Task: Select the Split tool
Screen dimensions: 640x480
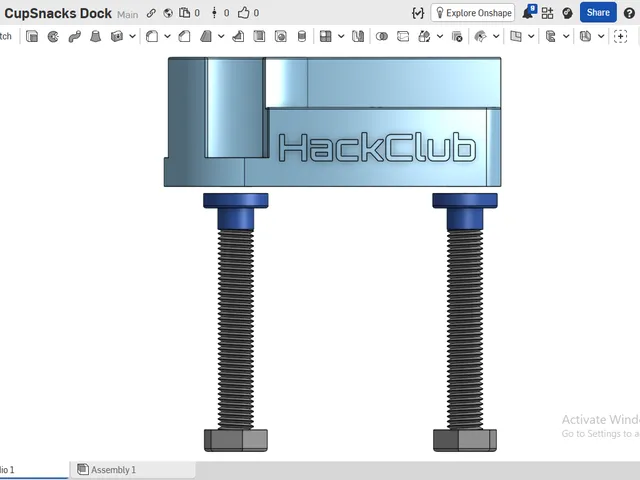Action: click(x=403, y=36)
